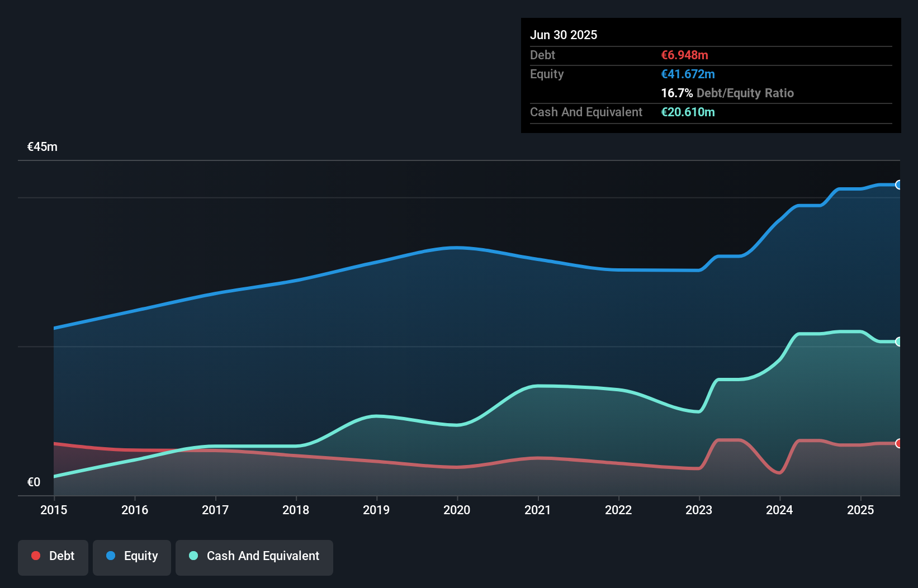This screenshot has height=588, width=918.
Task: Click the red Debt endpoint marker
Action: [898, 443]
